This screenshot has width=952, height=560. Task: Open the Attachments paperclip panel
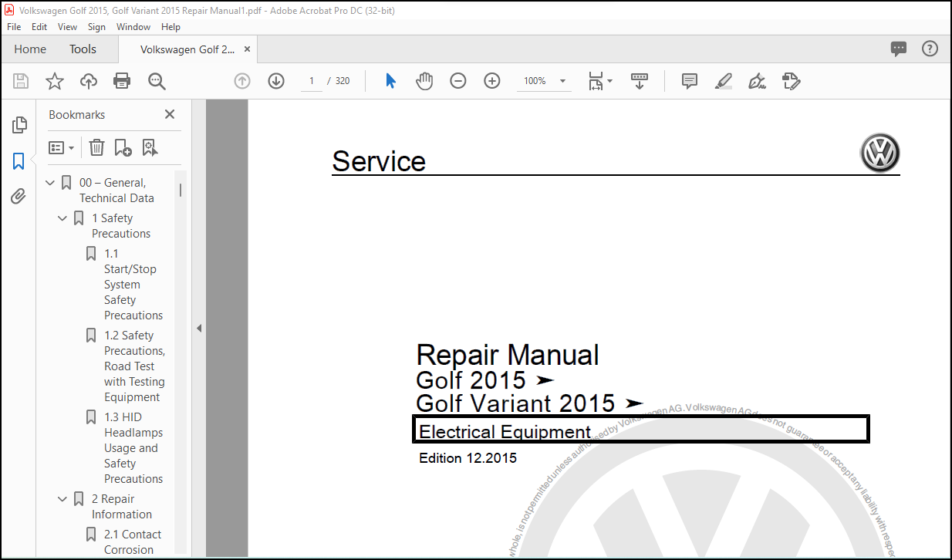coord(19,197)
